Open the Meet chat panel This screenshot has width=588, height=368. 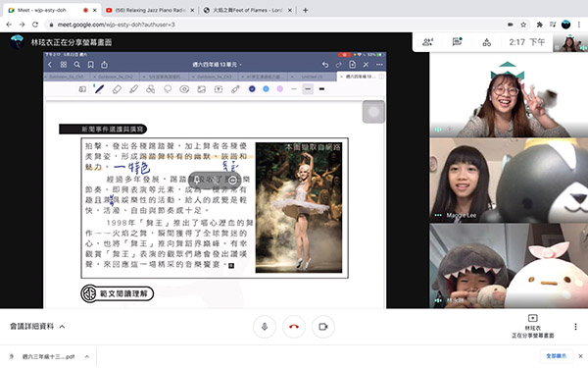click(x=457, y=42)
